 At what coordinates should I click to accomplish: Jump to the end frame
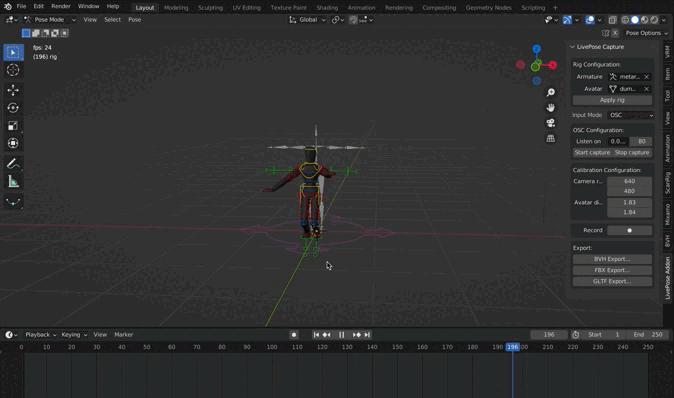pos(367,335)
